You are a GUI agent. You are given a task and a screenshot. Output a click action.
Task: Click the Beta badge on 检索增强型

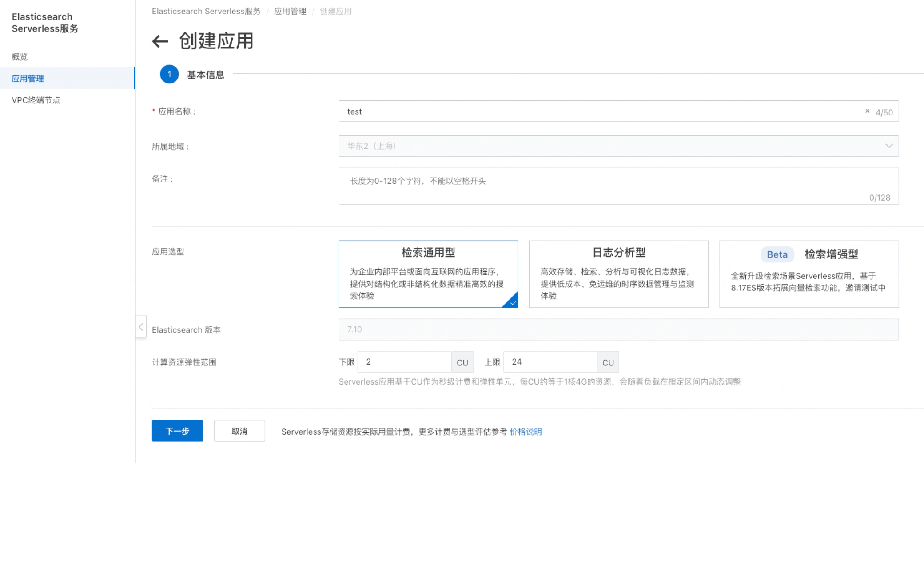[777, 254]
